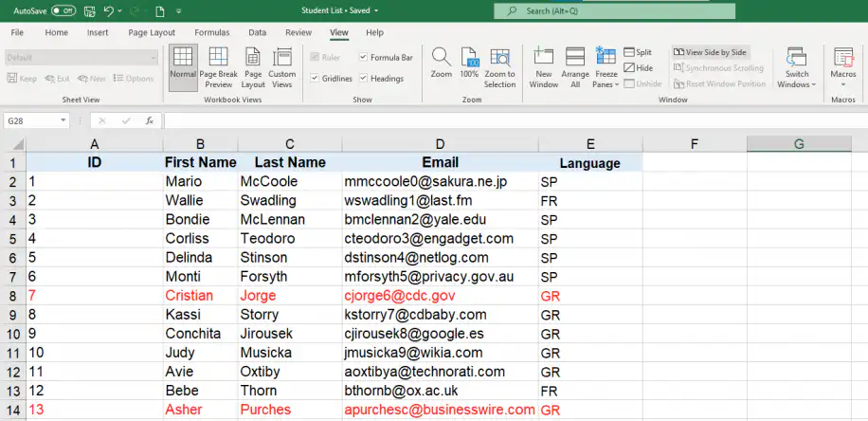The image size is (868, 421).
Task: Set zoom to 100%
Action: pos(469,63)
